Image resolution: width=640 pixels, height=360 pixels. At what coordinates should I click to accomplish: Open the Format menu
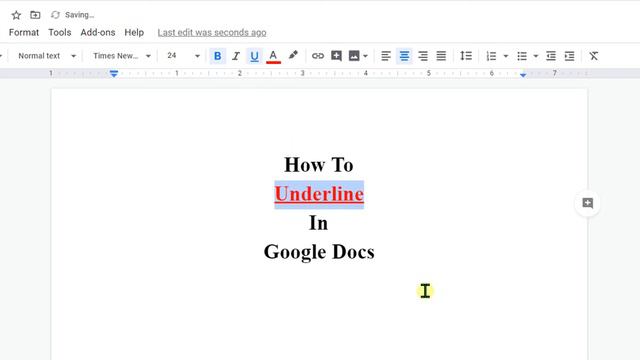[24, 32]
